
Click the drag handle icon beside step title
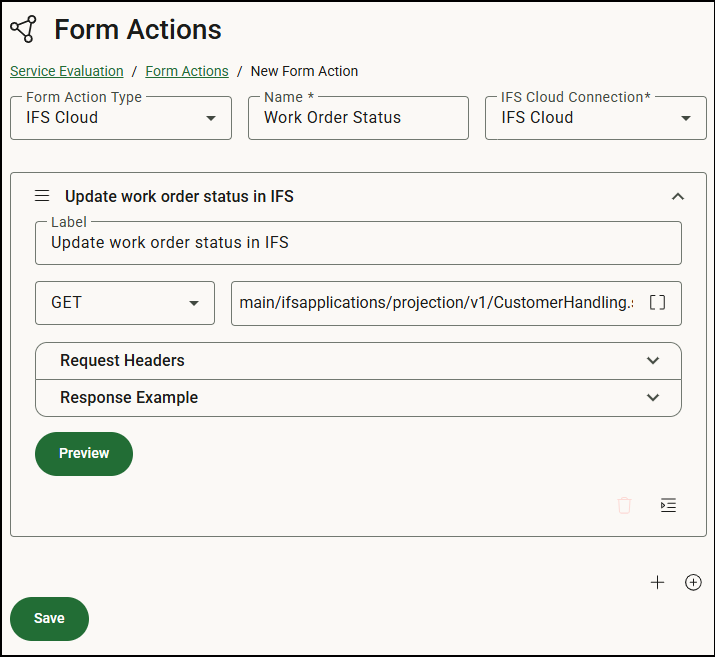pyautogui.click(x=42, y=196)
